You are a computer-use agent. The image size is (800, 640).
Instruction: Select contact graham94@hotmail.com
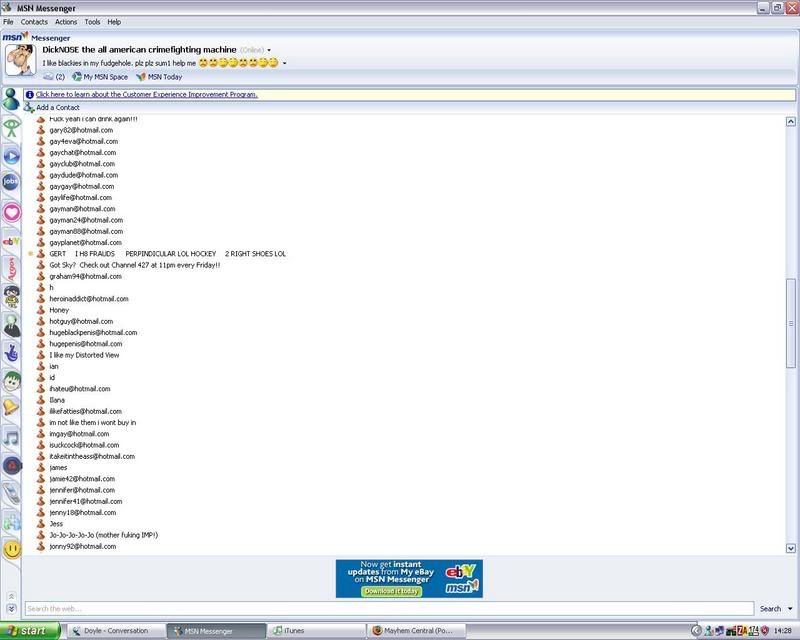[86, 276]
